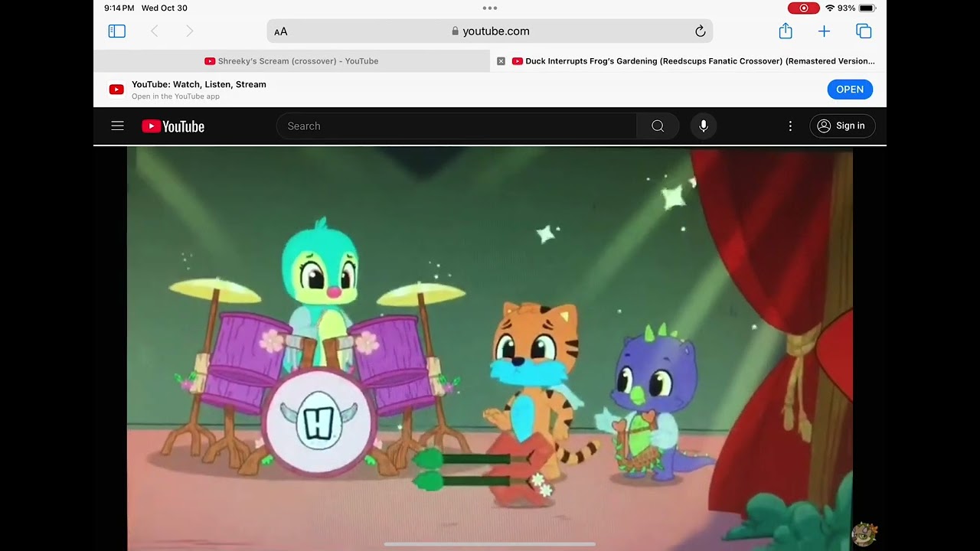Open the Safari share sheet icon
Image resolution: width=980 pixels, height=551 pixels.
click(x=786, y=31)
